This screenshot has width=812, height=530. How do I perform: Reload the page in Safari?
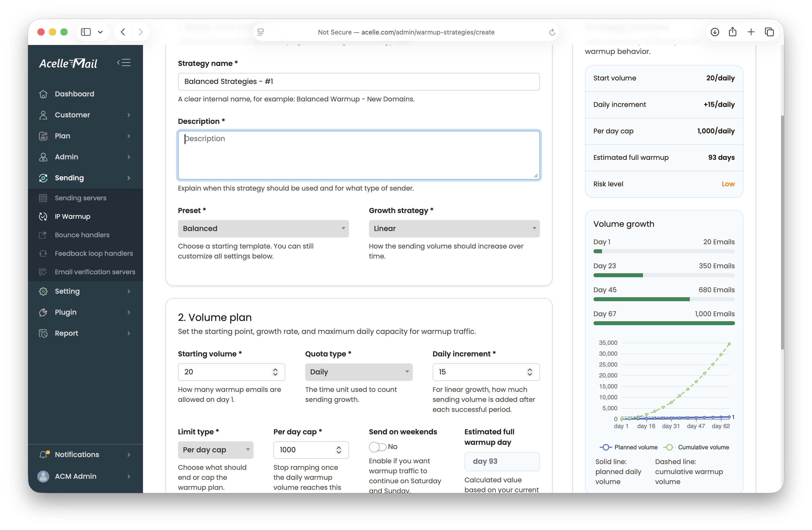[x=552, y=32]
